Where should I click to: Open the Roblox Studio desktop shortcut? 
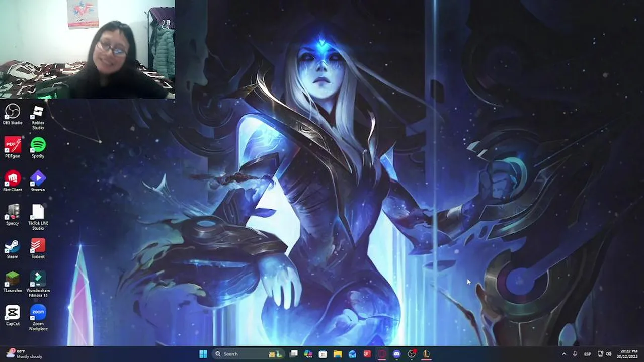(x=38, y=117)
